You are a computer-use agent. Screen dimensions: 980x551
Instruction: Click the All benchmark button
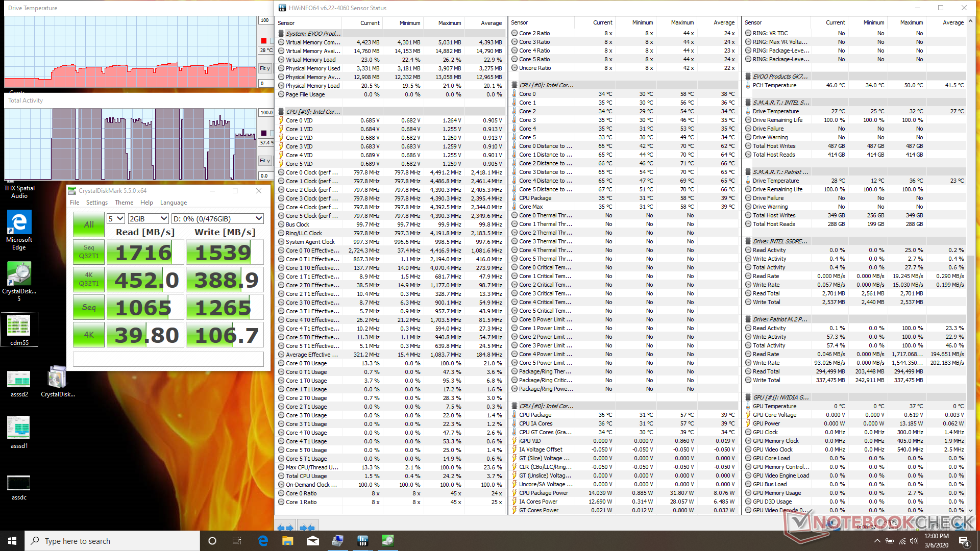[89, 224]
